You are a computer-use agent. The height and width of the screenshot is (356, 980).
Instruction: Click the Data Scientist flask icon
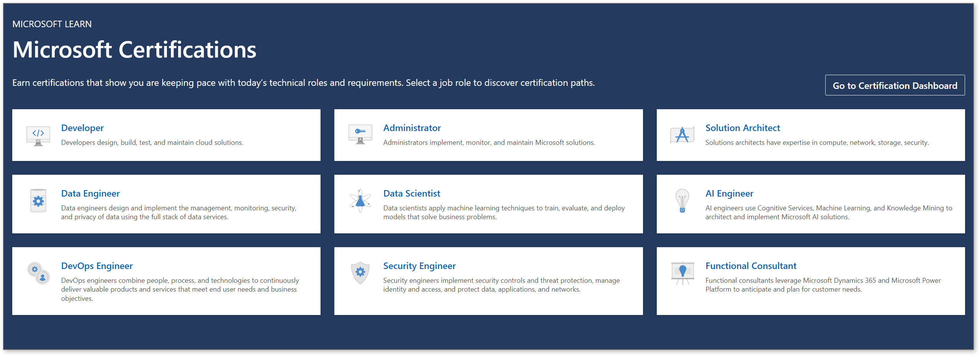tap(360, 200)
